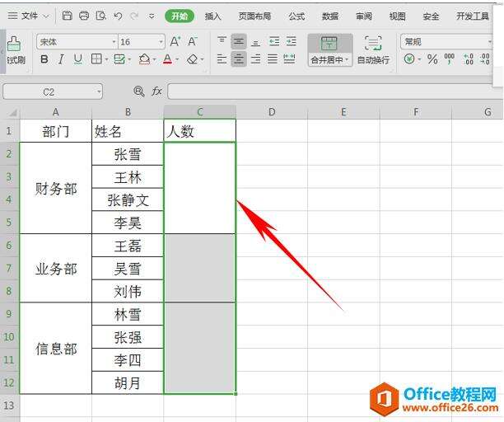This screenshot has height=422, width=504.
Task: Expand the File menu arrow
Action: click(x=45, y=16)
